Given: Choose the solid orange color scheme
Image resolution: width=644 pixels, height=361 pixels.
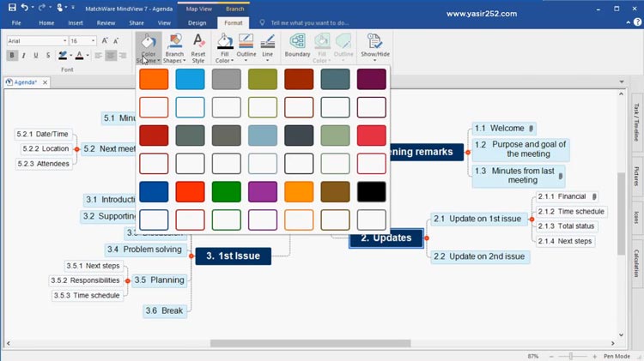Looking at the screenshot, I should [154, 79].
